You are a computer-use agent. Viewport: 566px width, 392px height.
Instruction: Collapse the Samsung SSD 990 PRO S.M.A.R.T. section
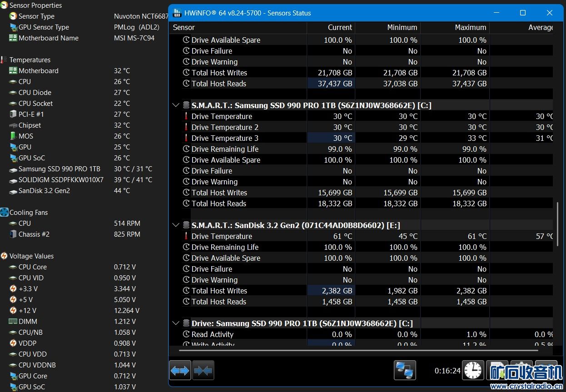click(x=176, y=105)
